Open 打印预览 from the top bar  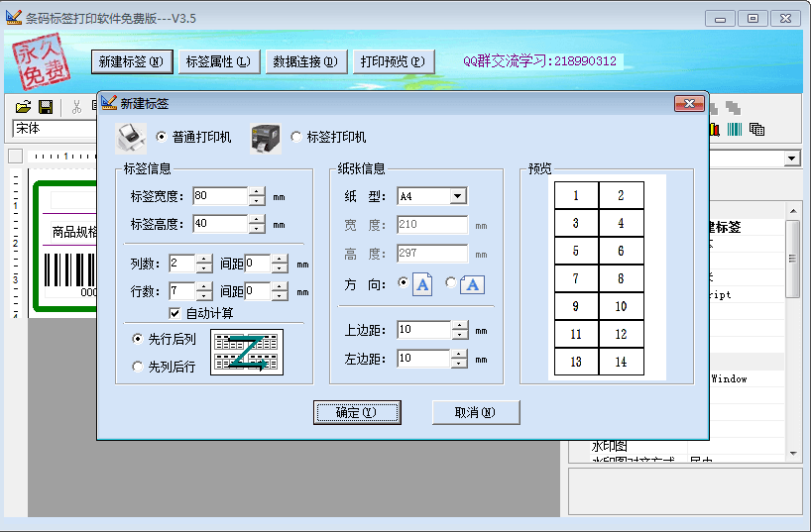pos(392,61)
